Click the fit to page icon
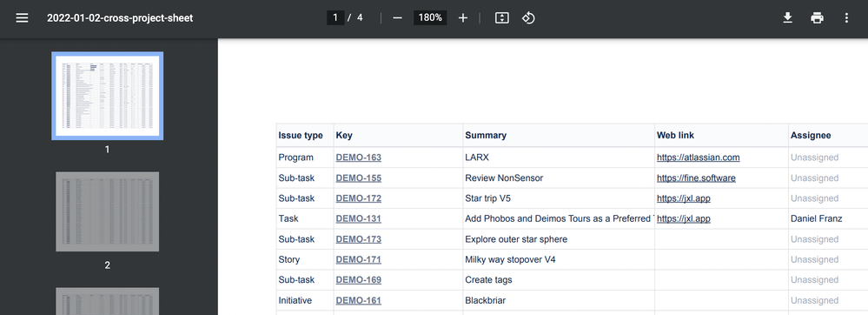Viewport: 868px width, 315px height. 501,17
